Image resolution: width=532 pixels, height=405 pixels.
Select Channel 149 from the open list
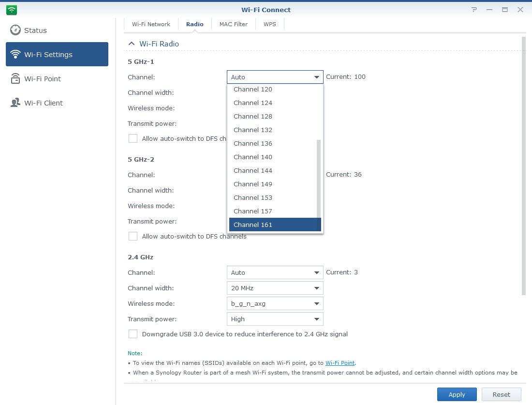[252, 184]
